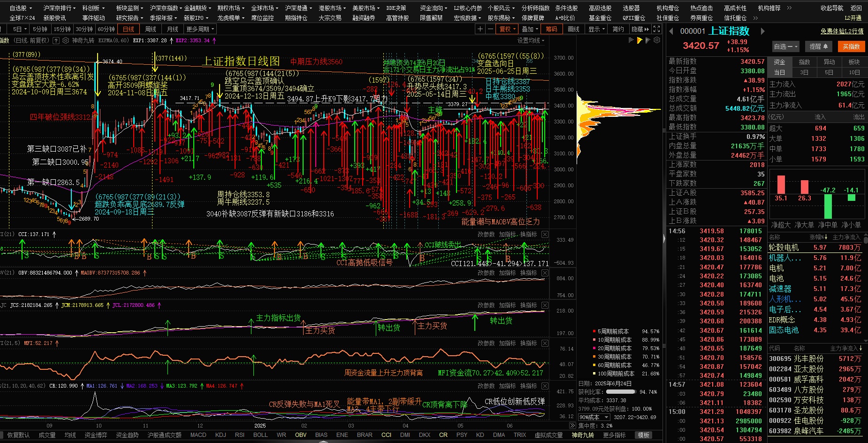Close the JCS indicator panel
The image size is (868, 443).
click(x=545, y=305)
